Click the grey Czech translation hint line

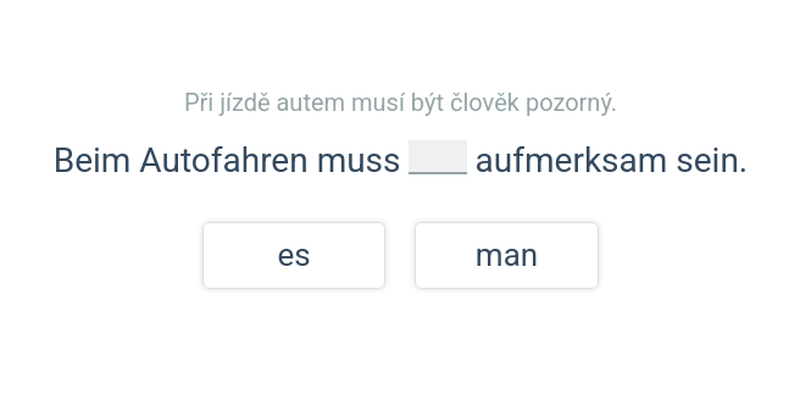400,103
